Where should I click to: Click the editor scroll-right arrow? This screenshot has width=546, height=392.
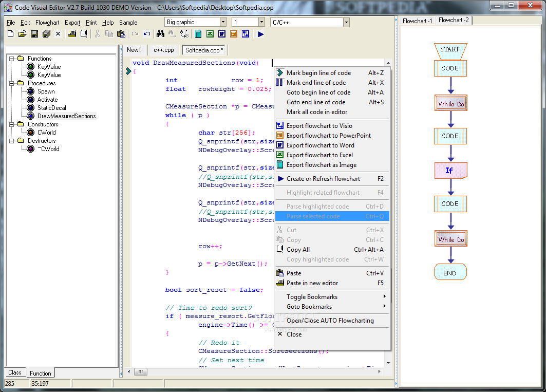tap(380, 371)
